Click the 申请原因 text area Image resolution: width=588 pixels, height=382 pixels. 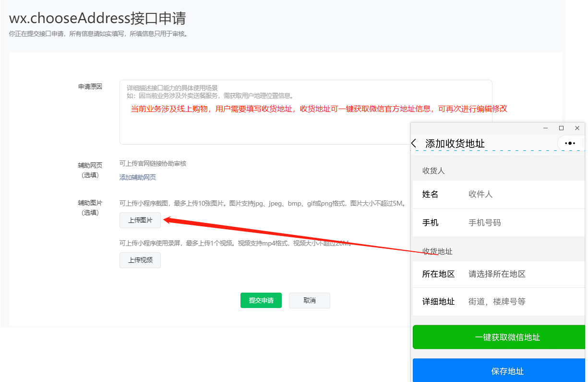(x=306, y=112)
